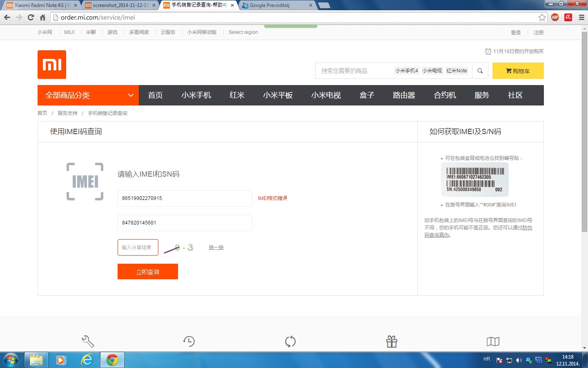Open the 小米平板 nav item
Screen dimensions: 588x368
pos(278,95)
